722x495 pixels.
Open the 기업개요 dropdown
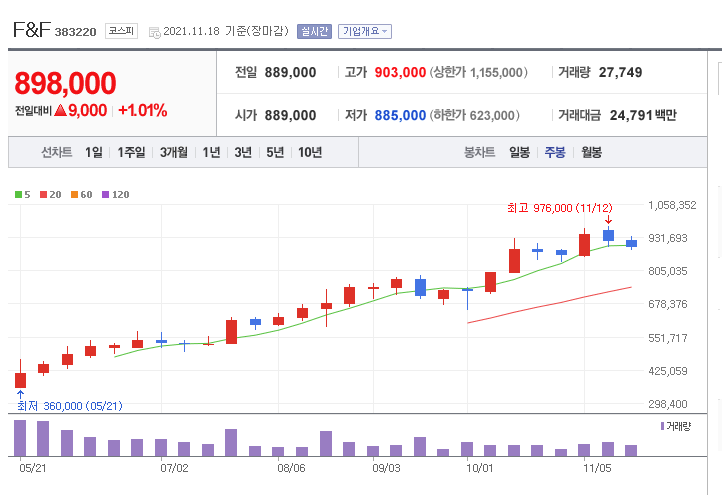[x=365, y=31]
